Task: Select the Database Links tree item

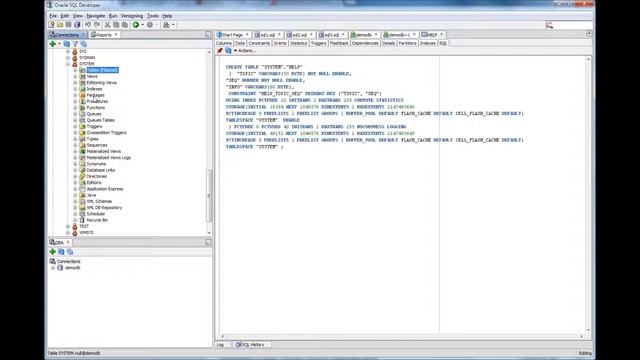Action: pos(101,170)
